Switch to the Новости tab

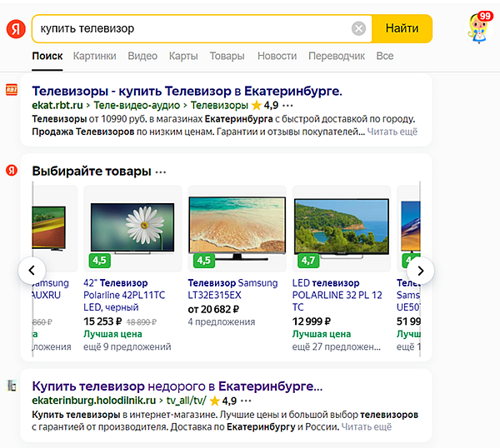[x=277, y=56]
